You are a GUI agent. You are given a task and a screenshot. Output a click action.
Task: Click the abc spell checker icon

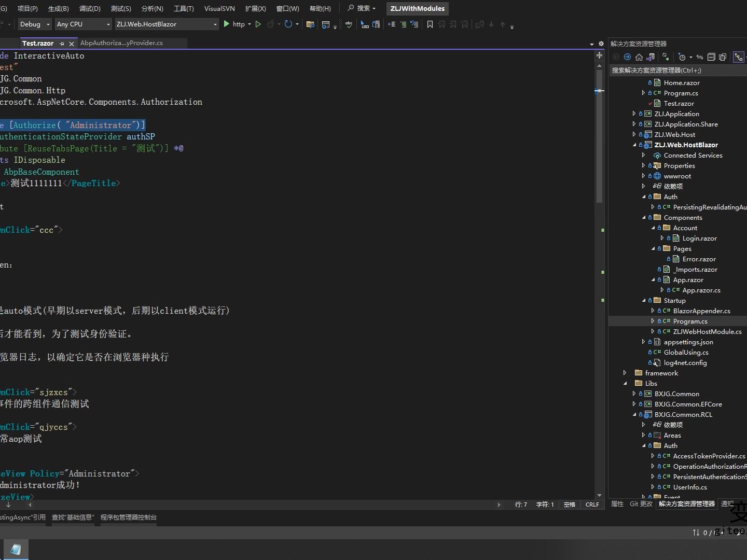349,24
